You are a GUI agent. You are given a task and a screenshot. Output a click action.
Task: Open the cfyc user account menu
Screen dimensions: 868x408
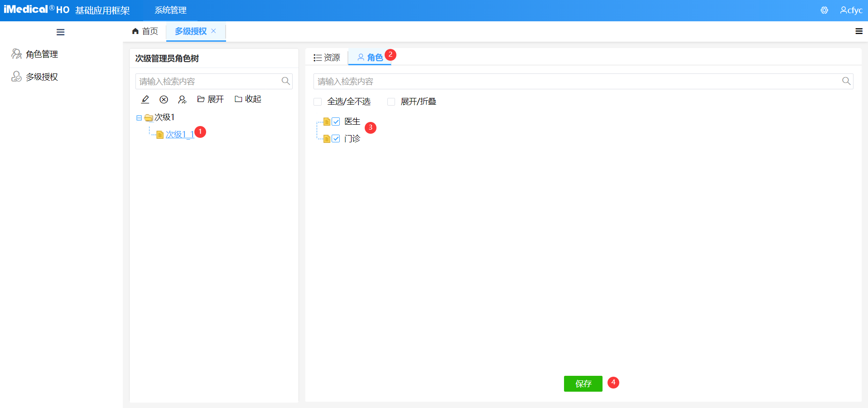coord(851,10)
